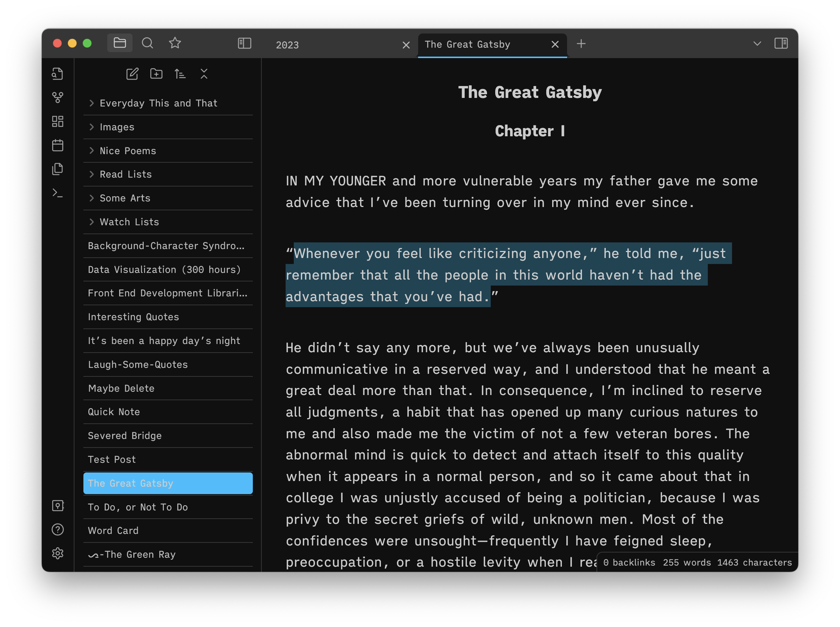Close the 2023 tab
The width and height of the screenshot is (840, 627).
point(406,45)
